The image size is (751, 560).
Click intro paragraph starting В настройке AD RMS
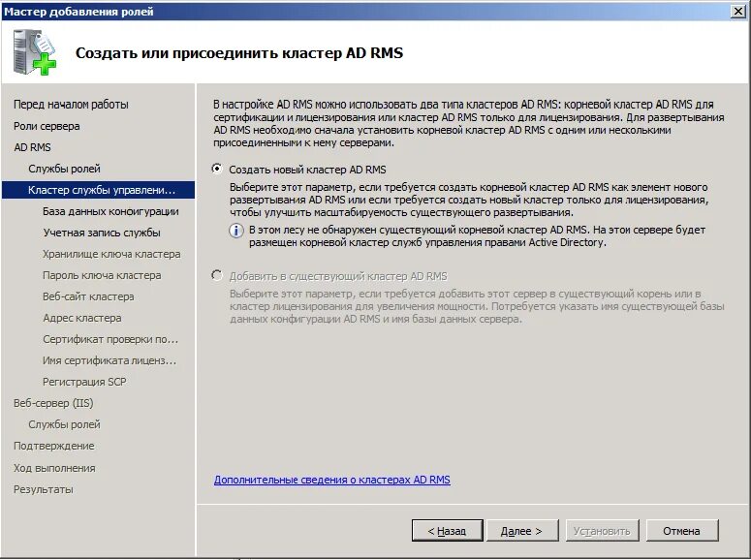[469, 123]
